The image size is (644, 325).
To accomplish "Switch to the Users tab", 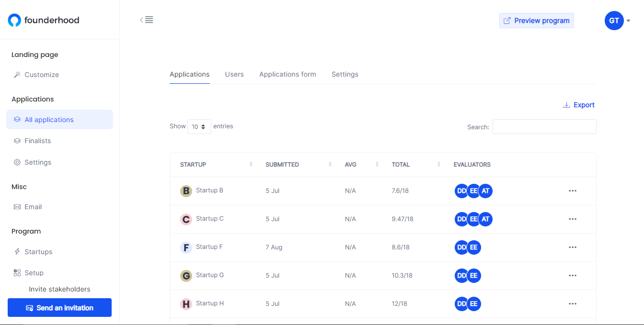I will (234, 74).
